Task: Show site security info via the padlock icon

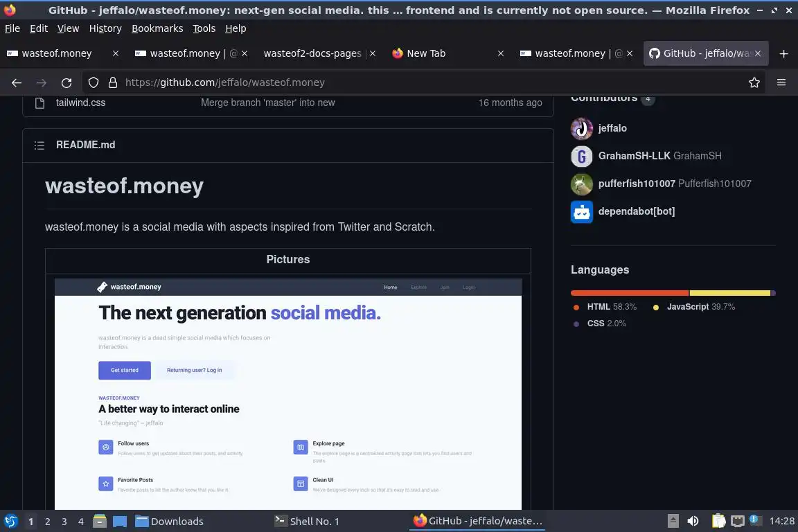Action: pyautogui.click(x=113, y=82)
